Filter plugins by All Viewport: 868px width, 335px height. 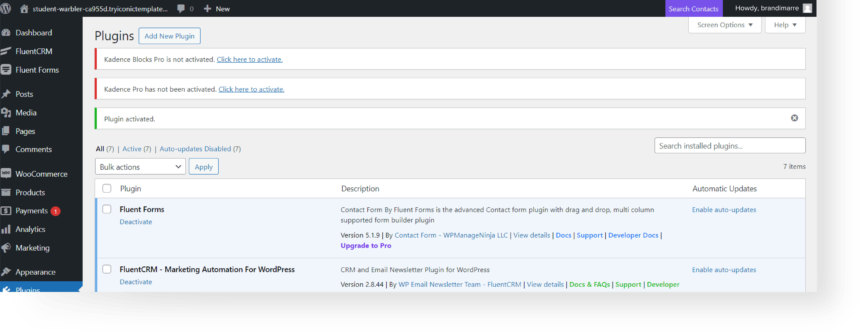[x=100, y=149]
